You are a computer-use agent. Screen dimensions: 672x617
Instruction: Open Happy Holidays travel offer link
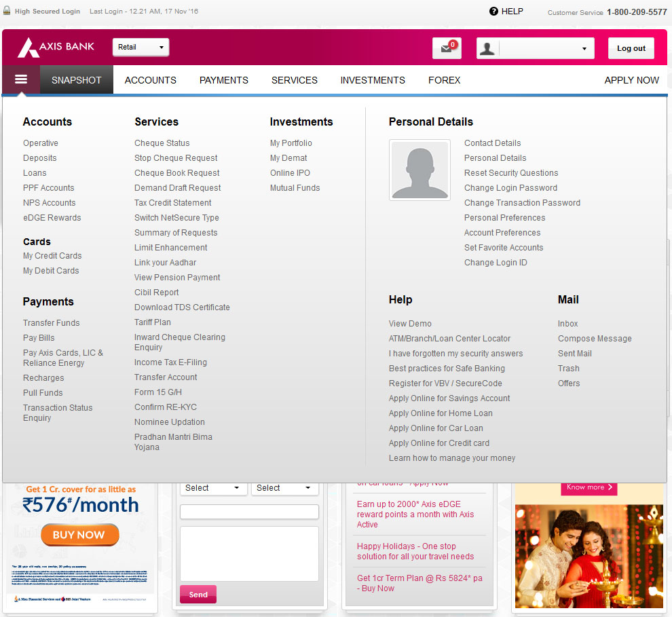click(x=415, y=551)
